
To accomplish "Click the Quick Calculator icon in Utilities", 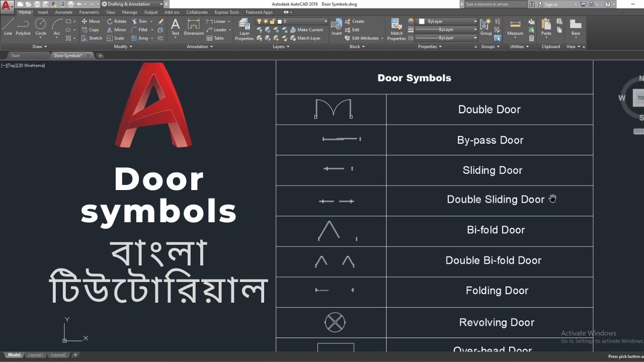I will pos(531,38).
